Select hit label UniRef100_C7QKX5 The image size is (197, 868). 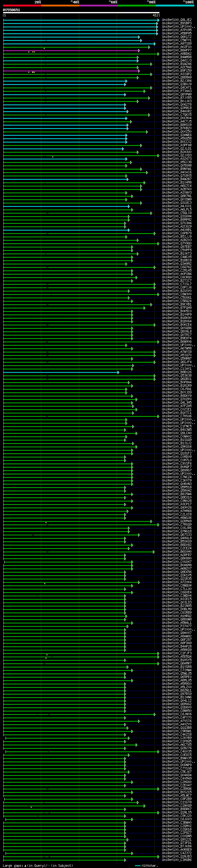point(177,115)
